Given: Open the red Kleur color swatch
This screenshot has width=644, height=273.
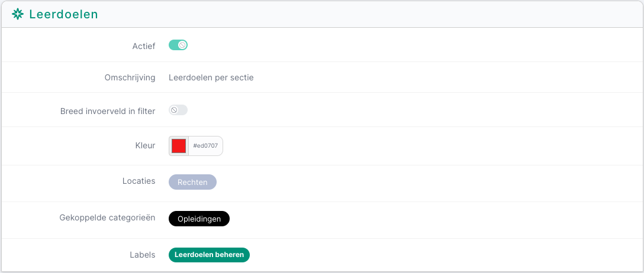Looking at the screenshot, I should coord(179,146).
